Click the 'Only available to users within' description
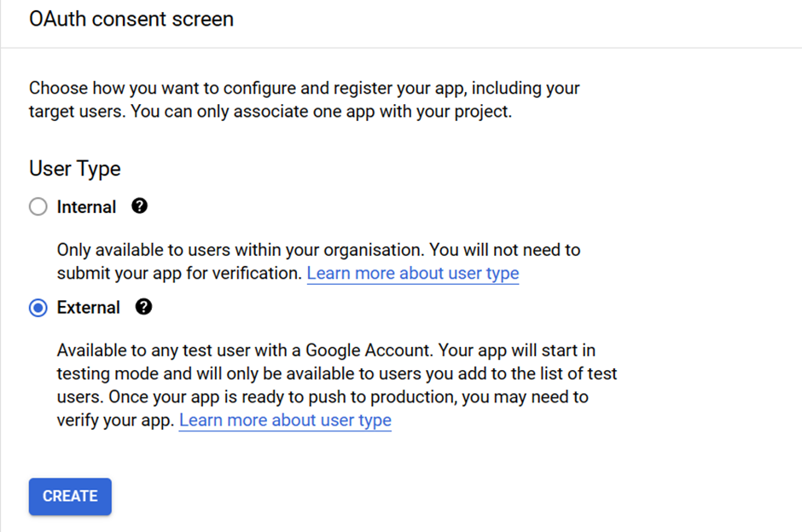 (318, 262)
